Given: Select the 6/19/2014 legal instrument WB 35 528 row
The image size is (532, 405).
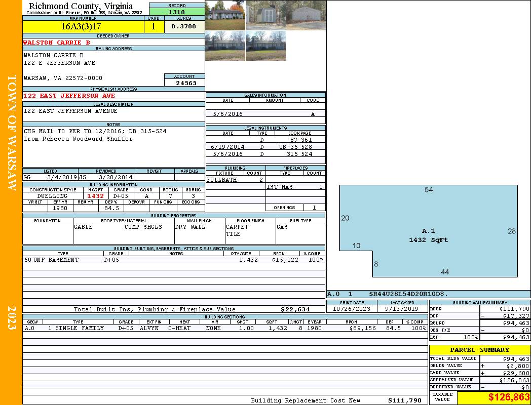Looking at the screenshot, I should 265,147.
